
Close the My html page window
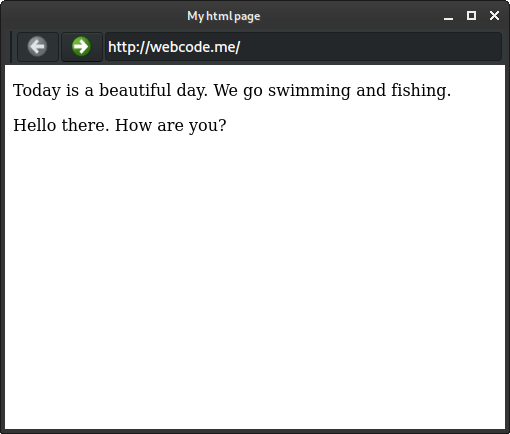coord(494,16)
